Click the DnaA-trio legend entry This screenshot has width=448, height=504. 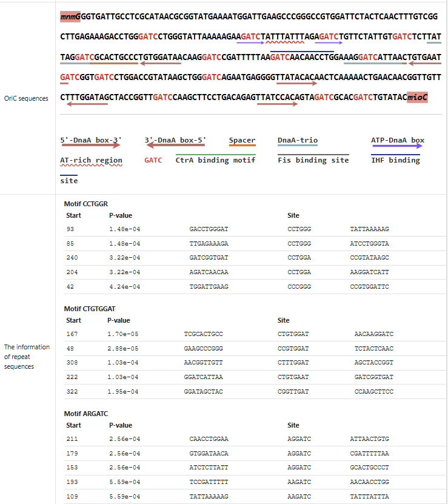click(x=298, y=141)
